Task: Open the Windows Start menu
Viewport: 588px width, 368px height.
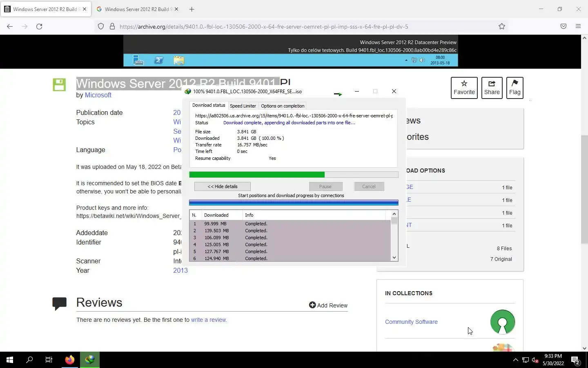Action: (x=10, y=360)
